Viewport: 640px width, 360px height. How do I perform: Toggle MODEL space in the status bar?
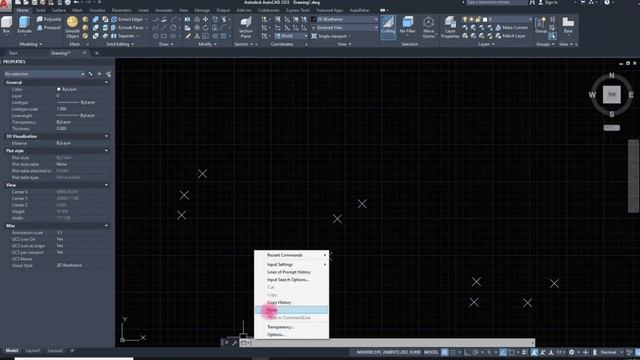tap(431, 352)
